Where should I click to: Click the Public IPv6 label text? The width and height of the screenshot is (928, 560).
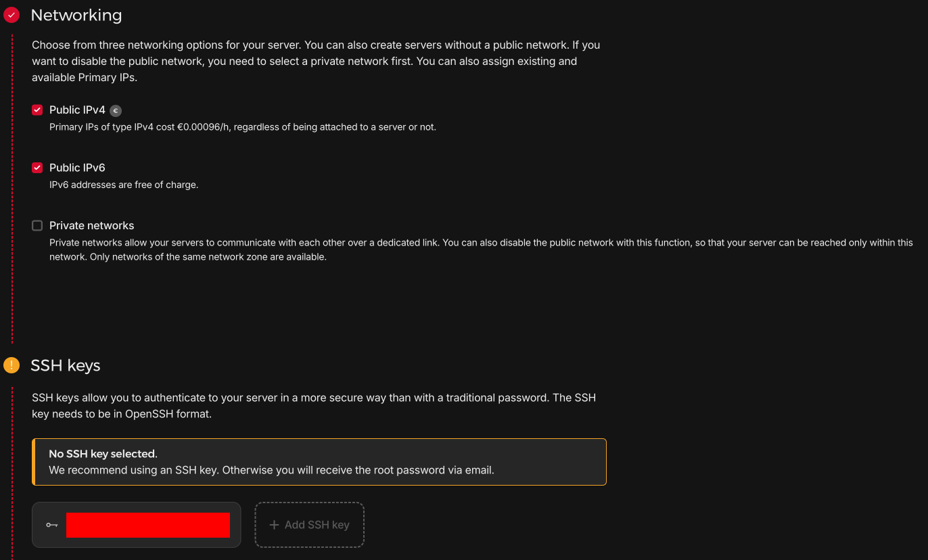[77, 168]
